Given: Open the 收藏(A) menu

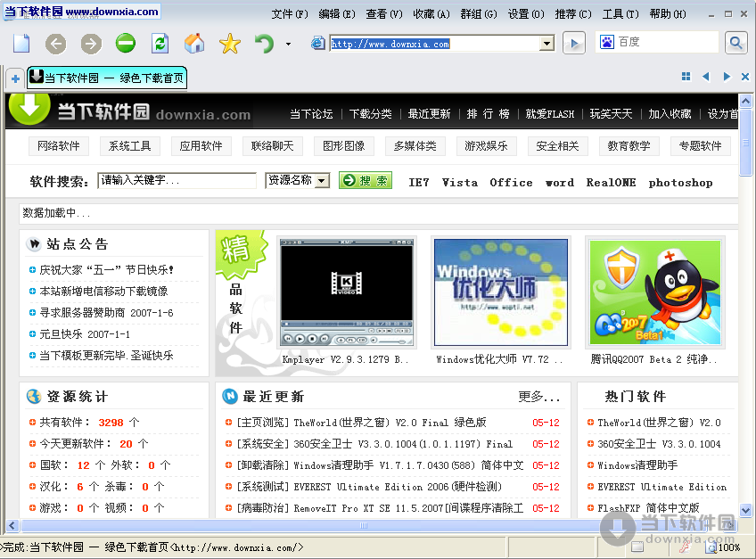Looking at the screenshot, I should tap(431, 14).
